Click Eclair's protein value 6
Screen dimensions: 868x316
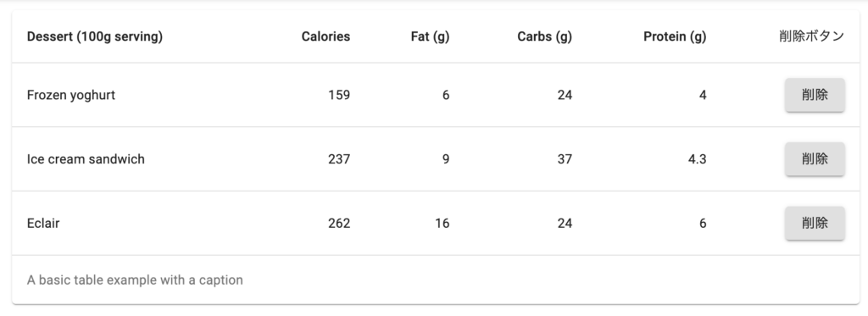(x=703, y=224)
